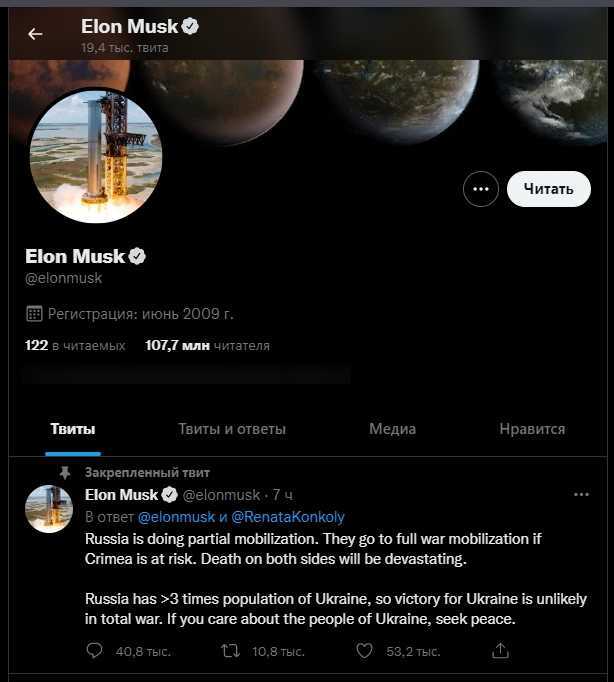Switch to the Нравится tab
Viewport: 614px width, 682px height.
click(532, 429)
